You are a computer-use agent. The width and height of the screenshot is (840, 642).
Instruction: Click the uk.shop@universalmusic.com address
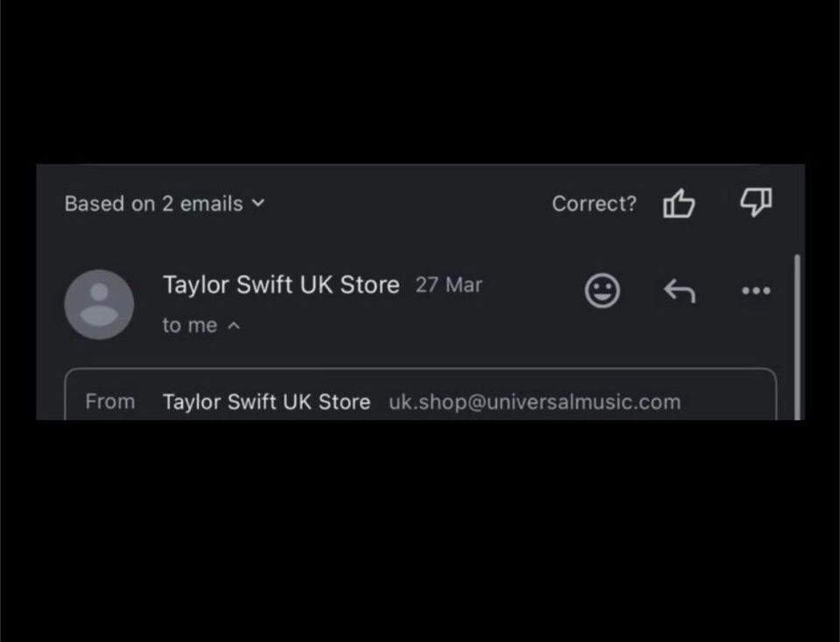(x=534, y=402)
